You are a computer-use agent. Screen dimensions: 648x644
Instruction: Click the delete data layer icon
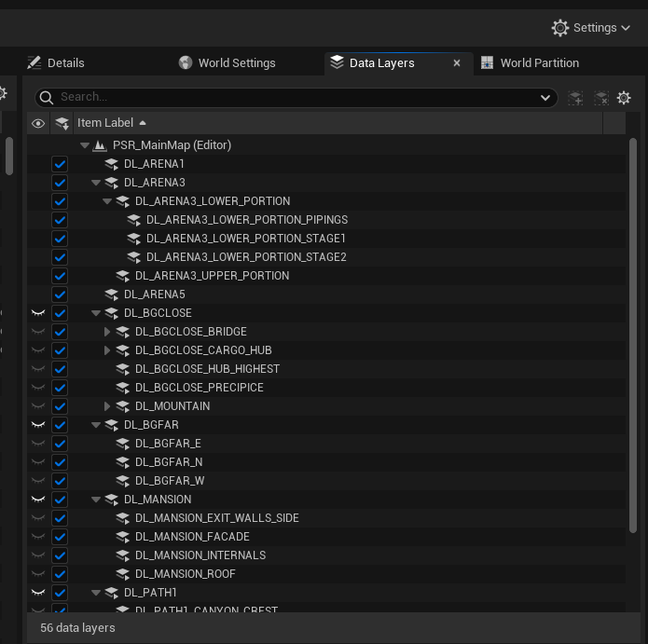pos(601,98)
